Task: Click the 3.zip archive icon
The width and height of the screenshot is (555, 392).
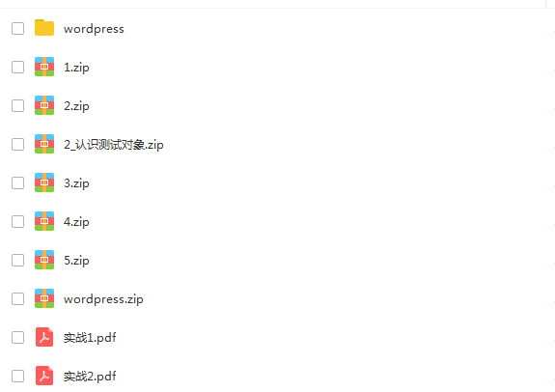Action: (44, 182)
